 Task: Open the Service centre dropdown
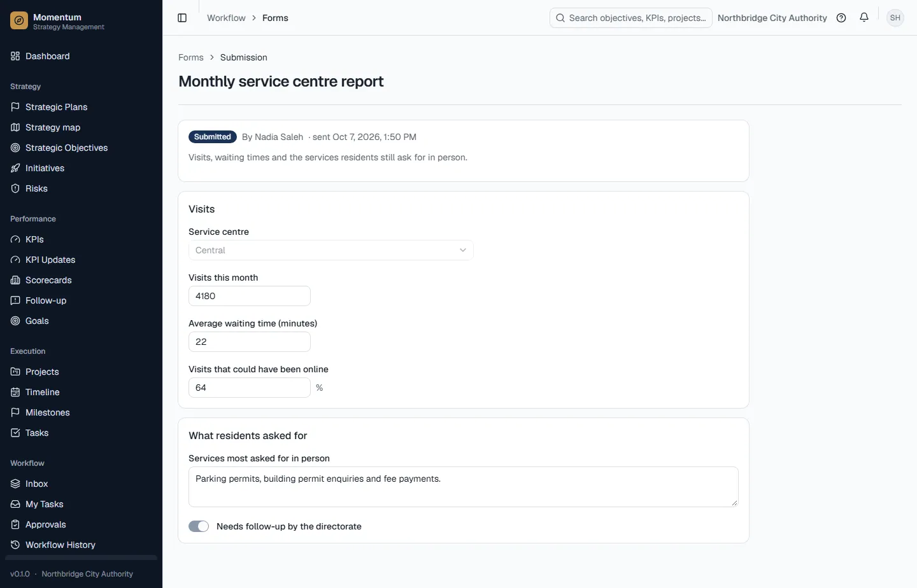click(331, 250)
